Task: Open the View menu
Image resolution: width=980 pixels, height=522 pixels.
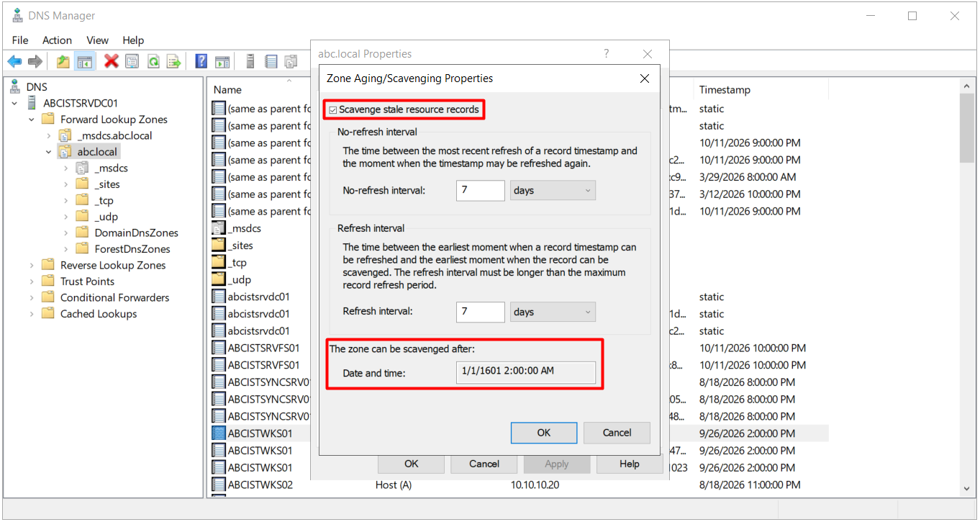Action: coord(97,40)
